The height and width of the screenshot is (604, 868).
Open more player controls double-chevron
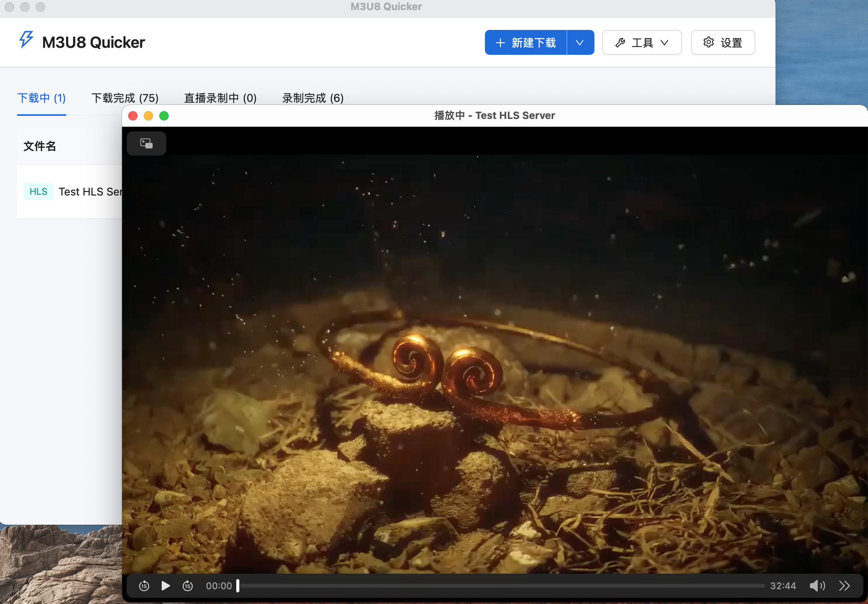pos(845,586)
